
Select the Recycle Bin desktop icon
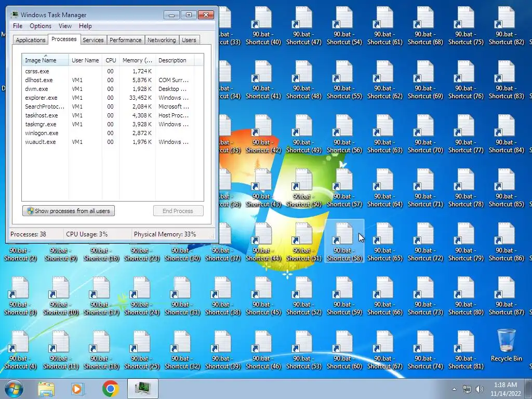(506, 345)
